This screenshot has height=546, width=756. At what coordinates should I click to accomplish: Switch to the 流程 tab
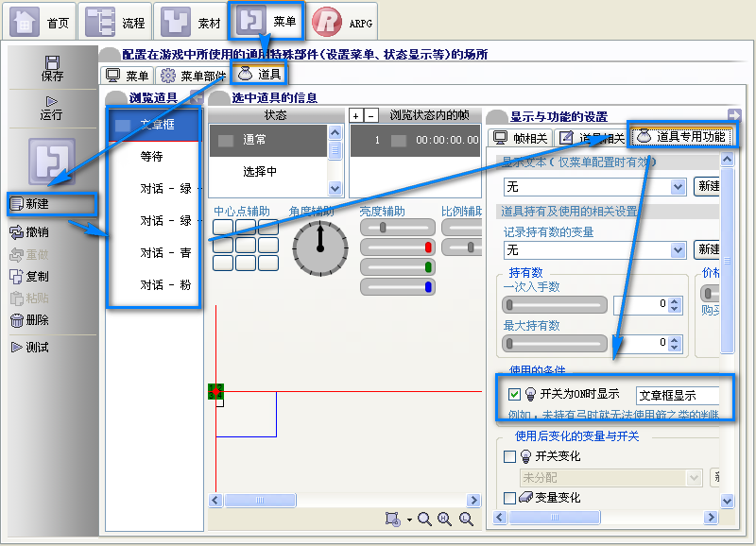[x=114, y=22]
